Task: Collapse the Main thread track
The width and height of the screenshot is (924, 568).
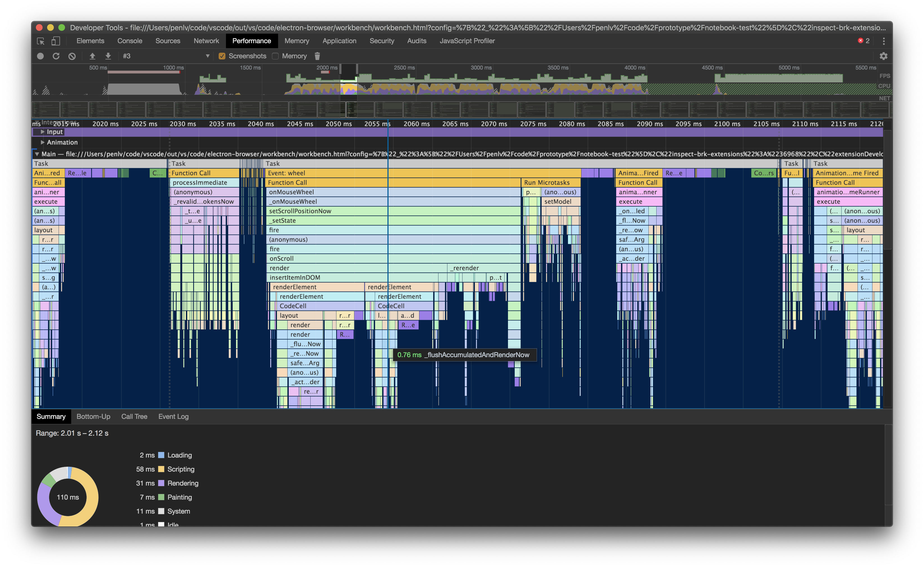Action: 36,154
